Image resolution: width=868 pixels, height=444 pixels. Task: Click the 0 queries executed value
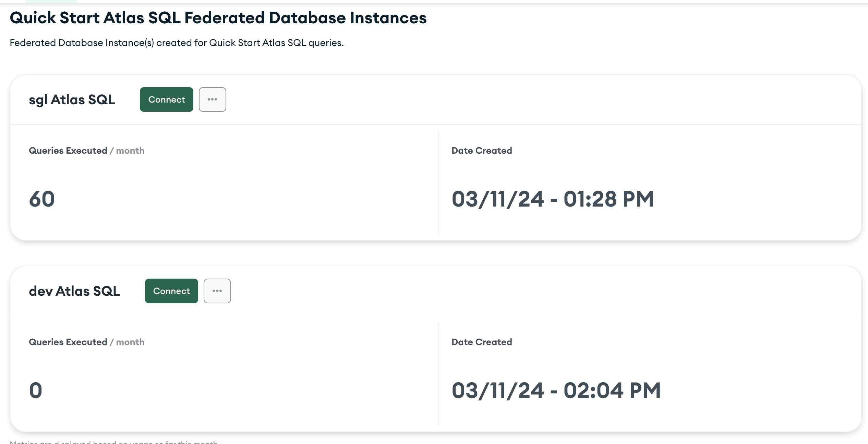(36, 390)
